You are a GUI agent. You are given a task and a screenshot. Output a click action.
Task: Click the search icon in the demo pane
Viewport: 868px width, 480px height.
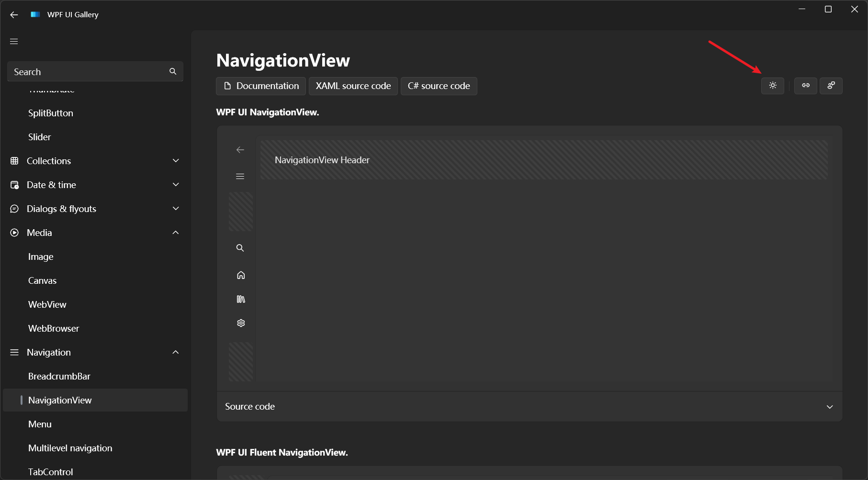point(240,248)
